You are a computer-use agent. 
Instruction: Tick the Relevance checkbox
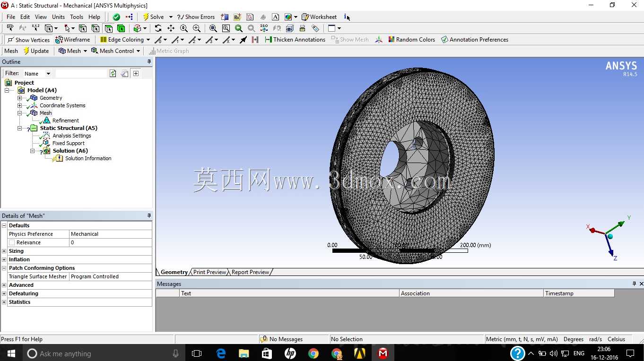[12, 242]
